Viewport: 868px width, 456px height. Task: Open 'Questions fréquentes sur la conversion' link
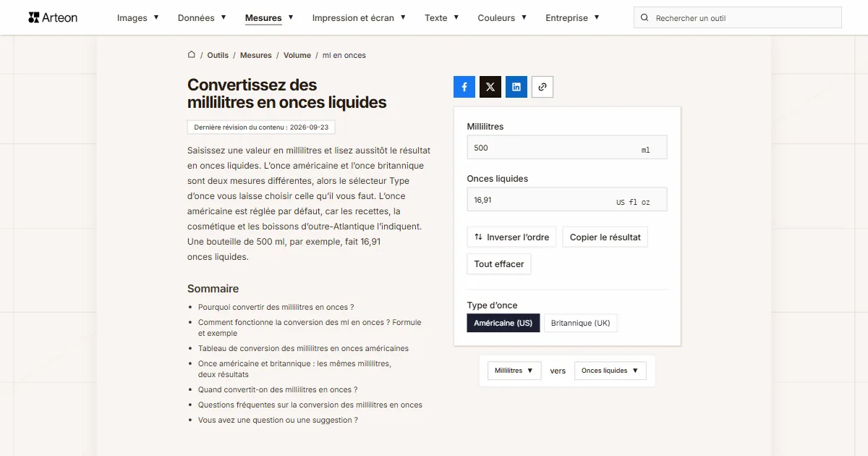click(x=310, y=405)
